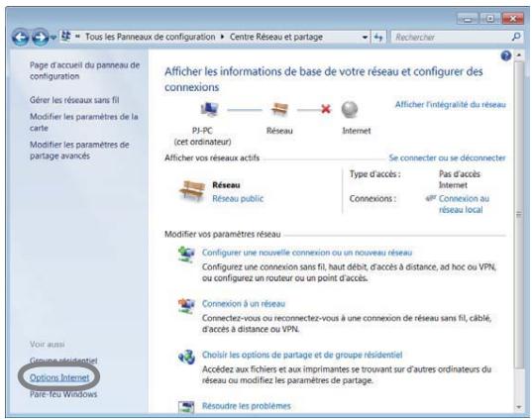Open address bar history dropdown
This screenshot has height=419, width=532.
coord(365,37)
